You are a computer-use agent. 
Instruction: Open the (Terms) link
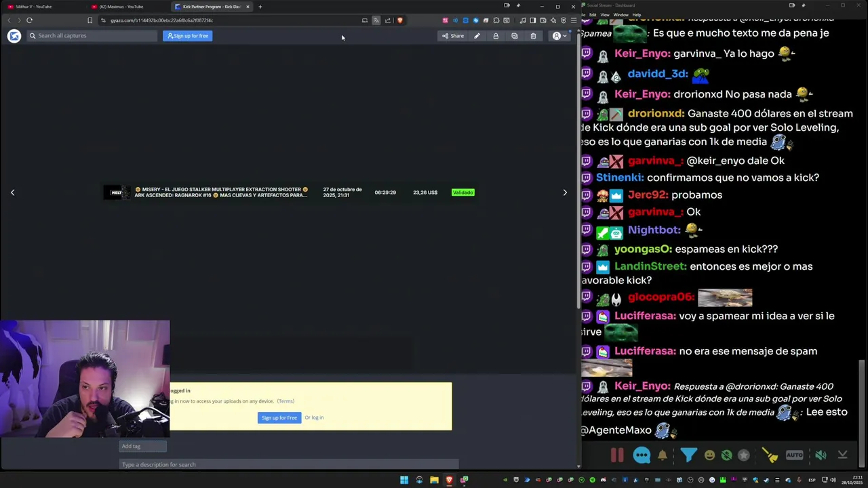click(285, 401)
